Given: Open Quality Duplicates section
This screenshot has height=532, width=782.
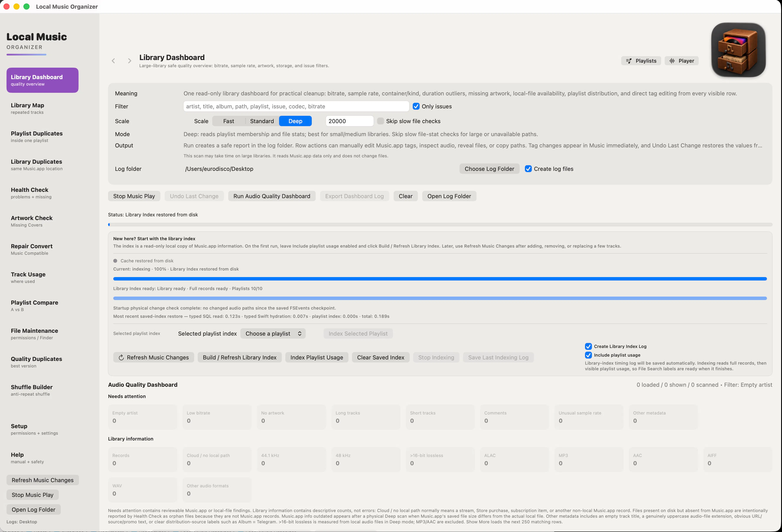Looking at the screenshot, I should click(x=42, y=362).
